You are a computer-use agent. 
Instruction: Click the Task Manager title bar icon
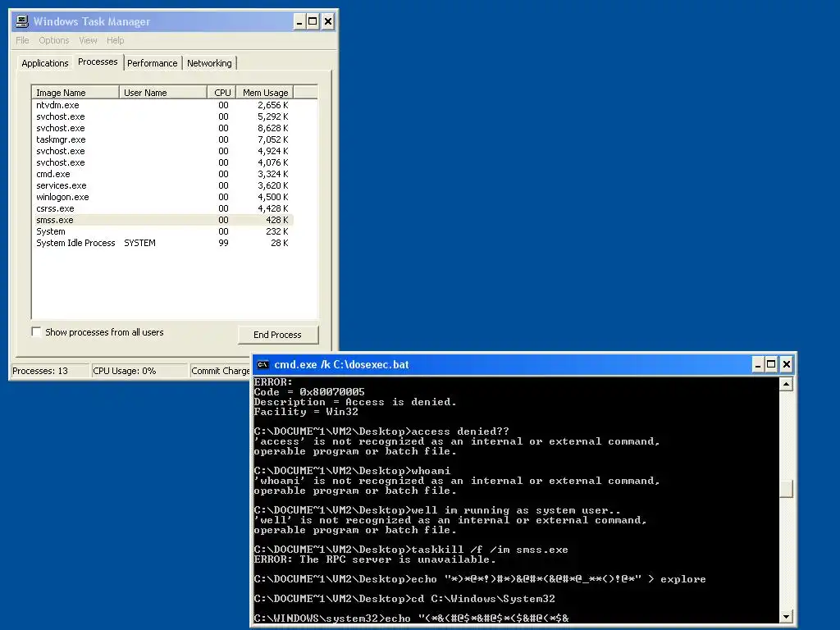[x=22, y=21]
